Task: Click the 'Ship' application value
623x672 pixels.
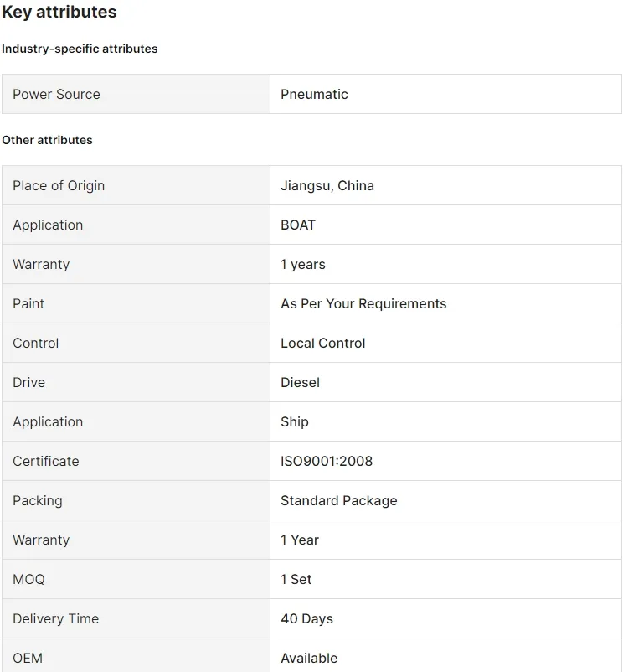Action: click(295, 421)
